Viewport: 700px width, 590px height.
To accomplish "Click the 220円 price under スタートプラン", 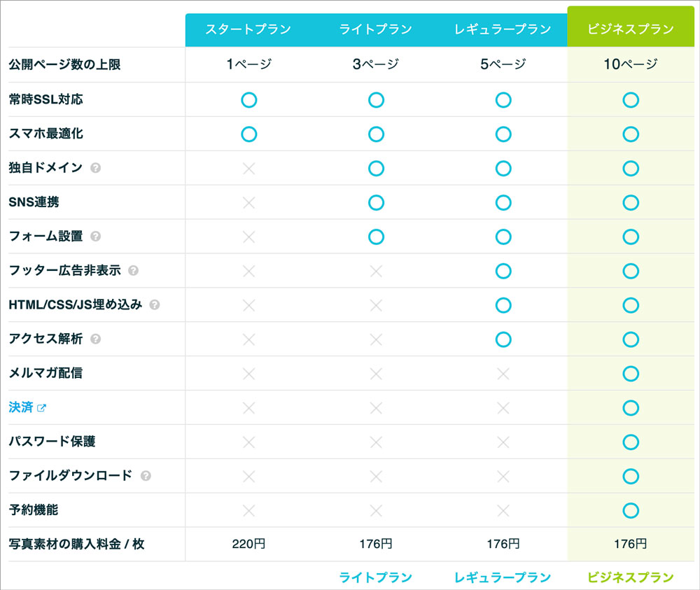I will tap(248, 544).
